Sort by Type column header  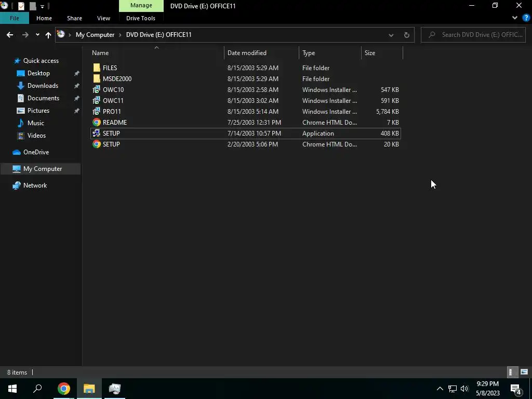click(330, 53)
